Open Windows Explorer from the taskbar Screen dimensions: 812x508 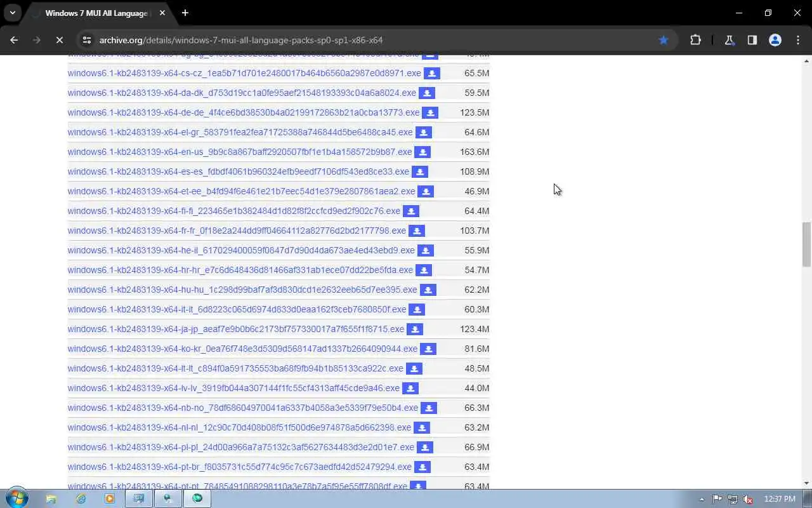pos(51,499)
